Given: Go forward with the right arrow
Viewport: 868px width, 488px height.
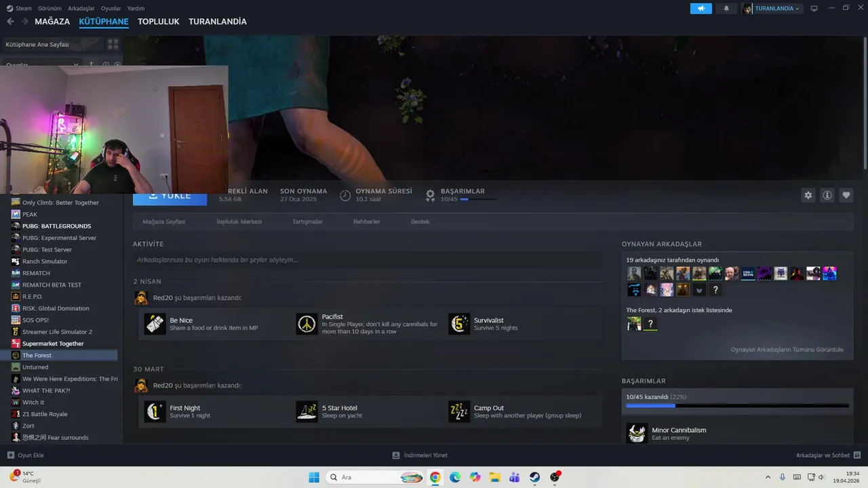Looking at the screenshot, I should click(25, 22).
